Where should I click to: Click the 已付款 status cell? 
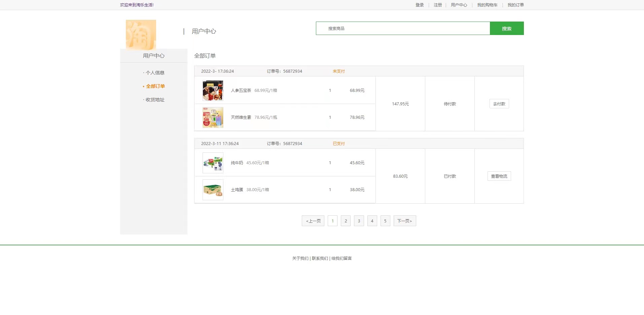pos(450,176)
